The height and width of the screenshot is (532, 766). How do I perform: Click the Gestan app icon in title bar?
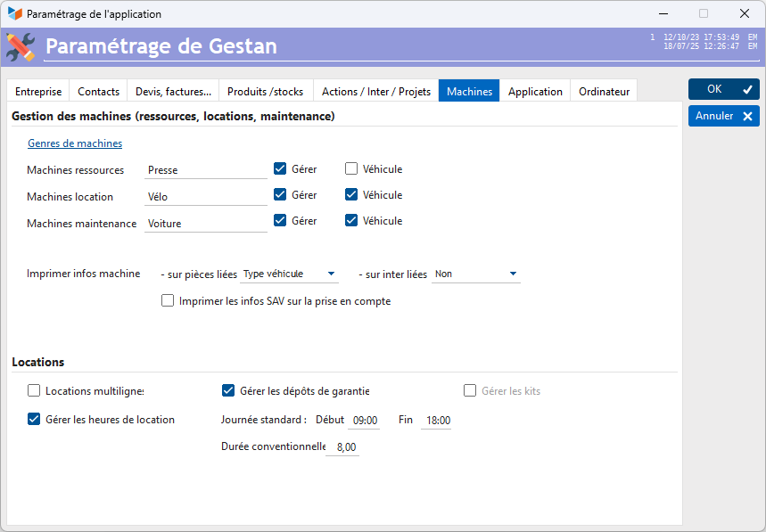[15, 14]
